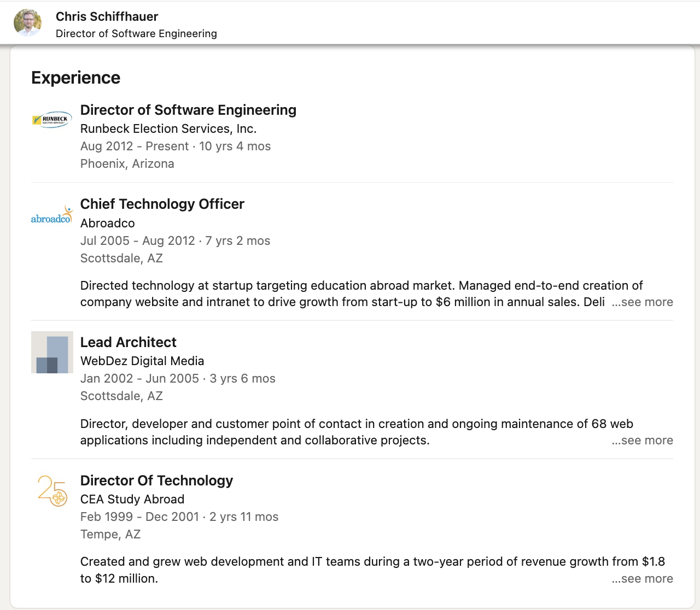Click the Runbeck Election Services logo
The width and height of the screenshot is (700, 610).
52,119
